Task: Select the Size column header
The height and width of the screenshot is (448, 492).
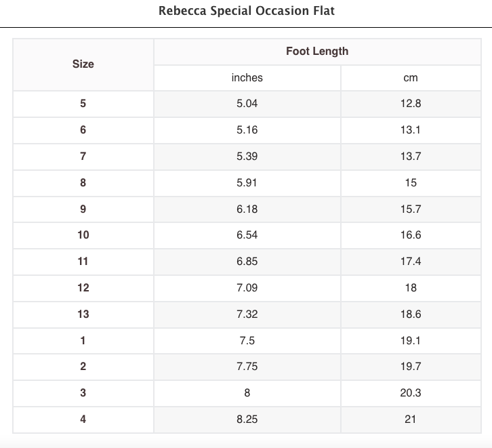Action: point(83,64)
